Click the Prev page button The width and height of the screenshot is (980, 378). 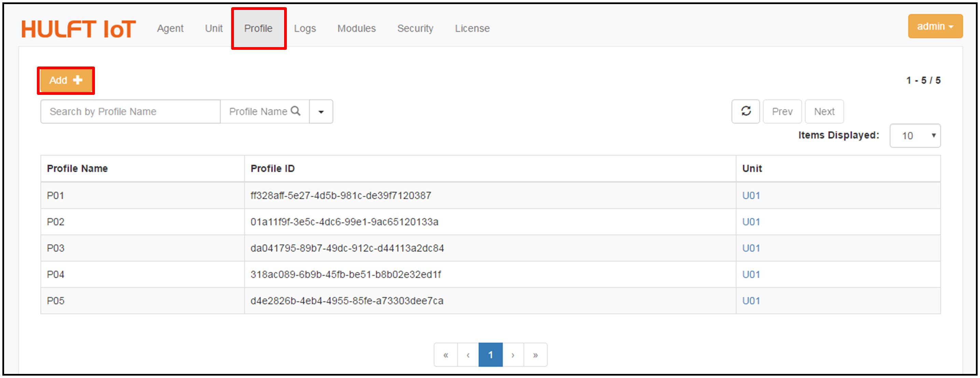click(x=782, y=112)
